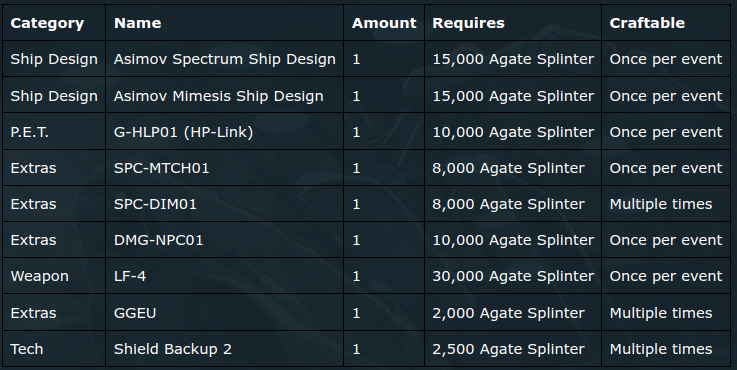Select the DMG-NPC01 item name
This screenshot has height=370, width=737.
click(x=158, y=240)
